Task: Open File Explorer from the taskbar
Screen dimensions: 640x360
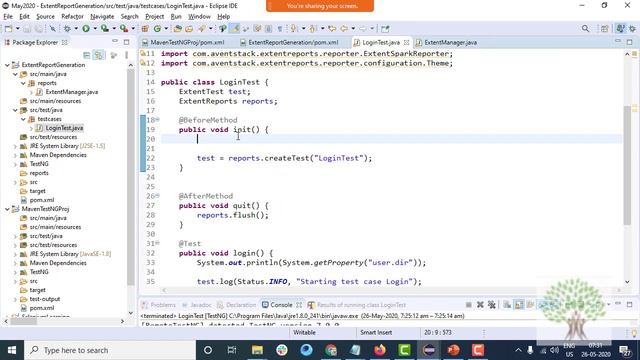Action: point(257,350)
